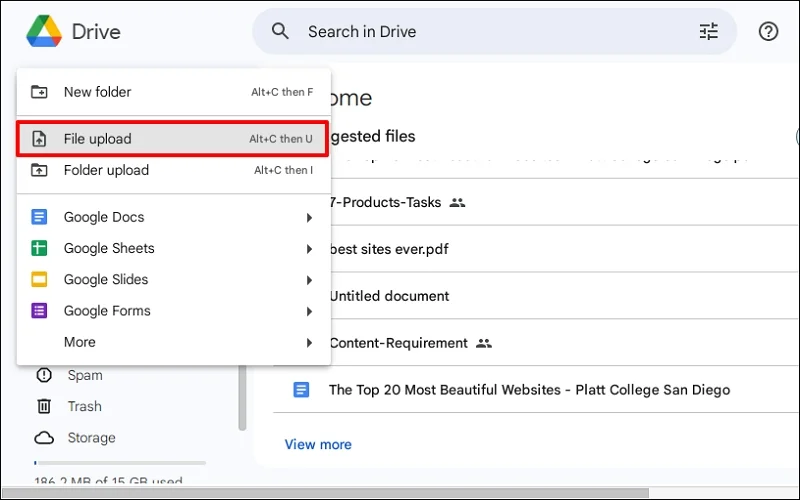The image size is (800, 500).
Task: Click the blue Google Docs icon
Action: click(39, 217)
